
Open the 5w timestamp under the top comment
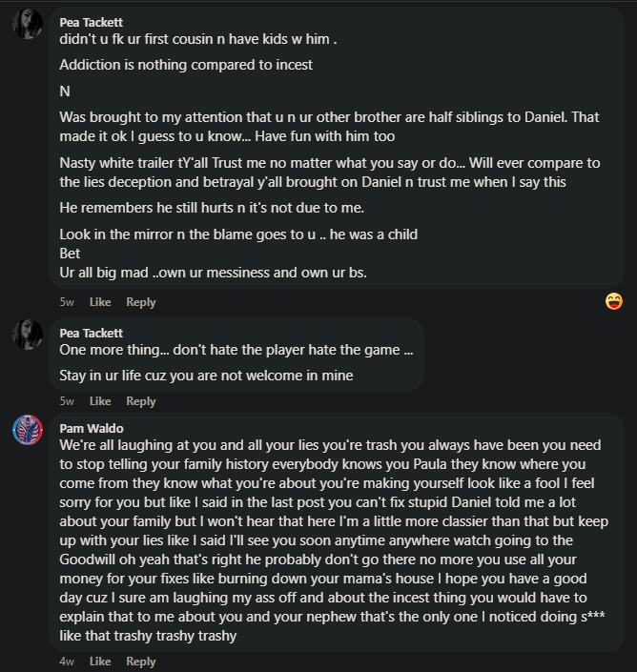click(67, 302)
